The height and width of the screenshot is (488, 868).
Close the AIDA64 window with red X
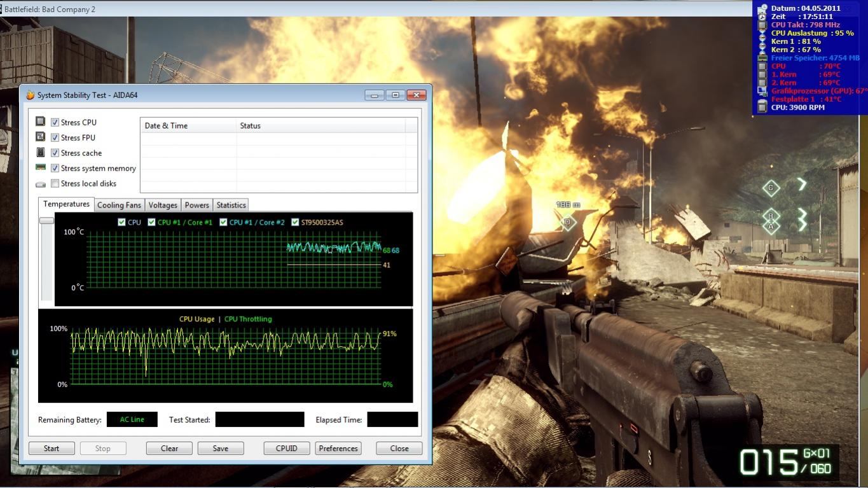coord(416,95)
